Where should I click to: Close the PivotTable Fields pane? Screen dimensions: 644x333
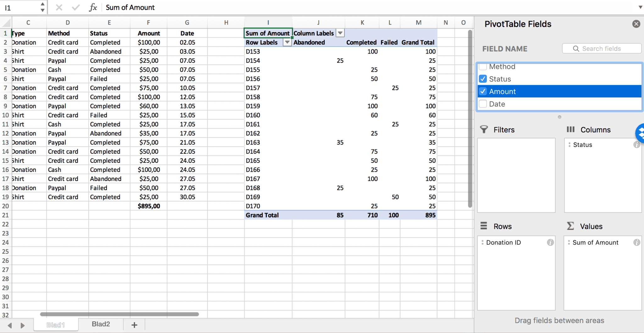tap(636, 24)
